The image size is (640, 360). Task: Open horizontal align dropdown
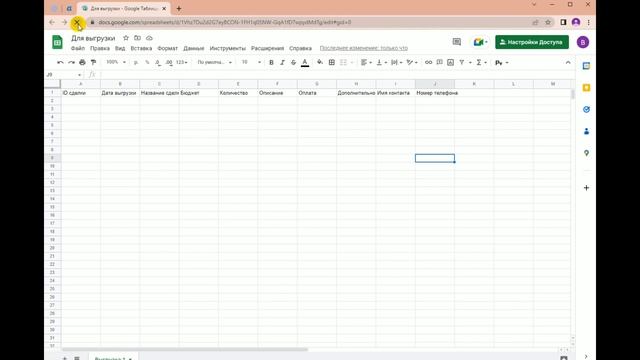pyautogui.click(x=366, y=62)
